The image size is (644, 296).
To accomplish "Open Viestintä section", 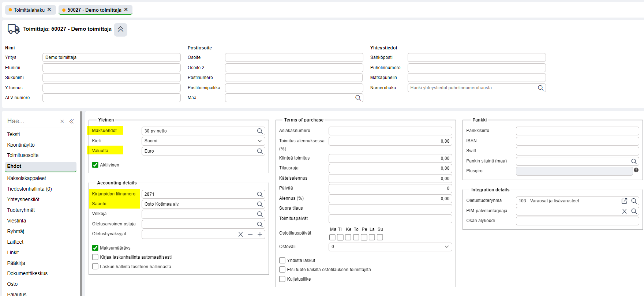I will pos(16,221).
